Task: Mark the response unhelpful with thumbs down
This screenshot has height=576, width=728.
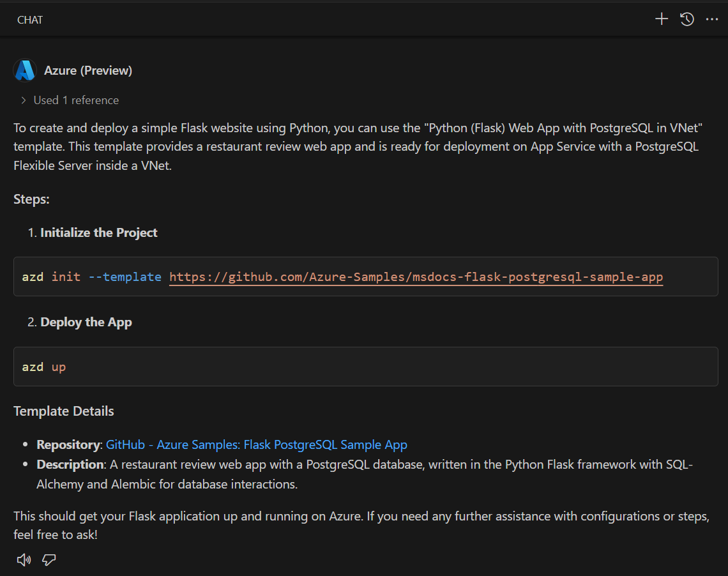Action: pyautogui.click(x=49, y=560)
